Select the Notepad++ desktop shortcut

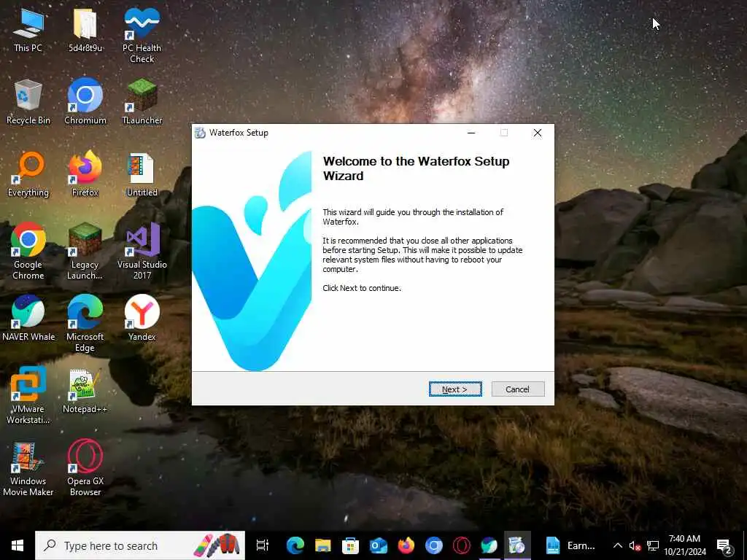click(x=85, y=391)
